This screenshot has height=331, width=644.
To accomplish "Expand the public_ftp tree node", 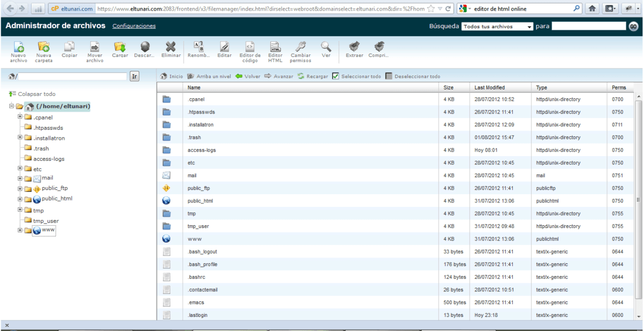I will tap(20, 189).
